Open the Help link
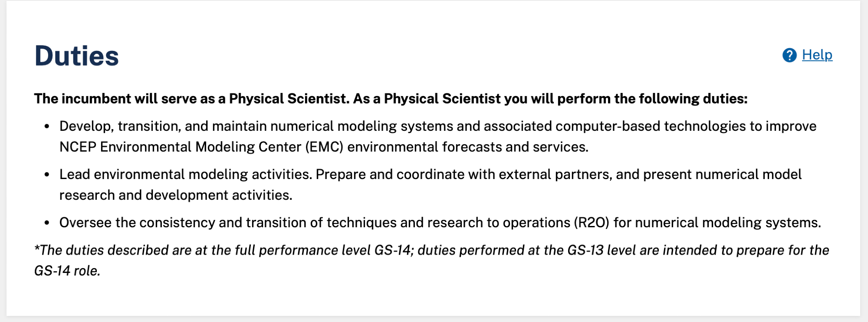 [x=817, y=55]
